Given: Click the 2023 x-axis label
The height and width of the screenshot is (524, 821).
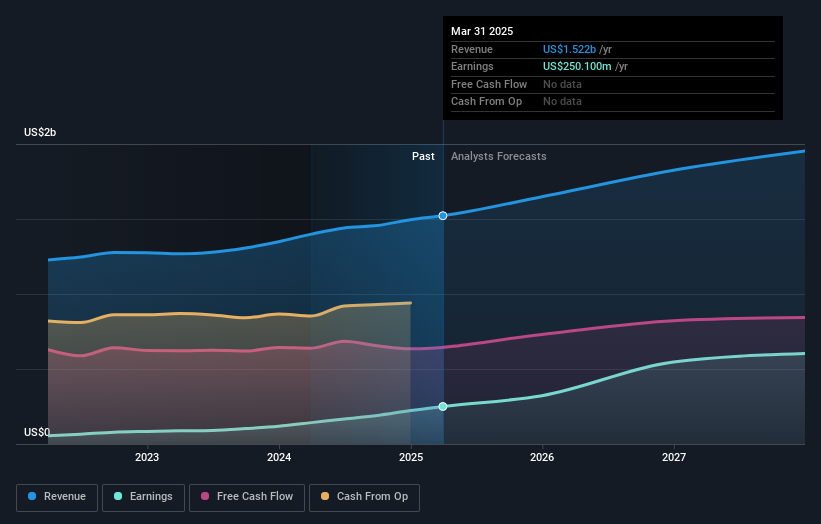Looking at the screenshot, I should [147, 457].
